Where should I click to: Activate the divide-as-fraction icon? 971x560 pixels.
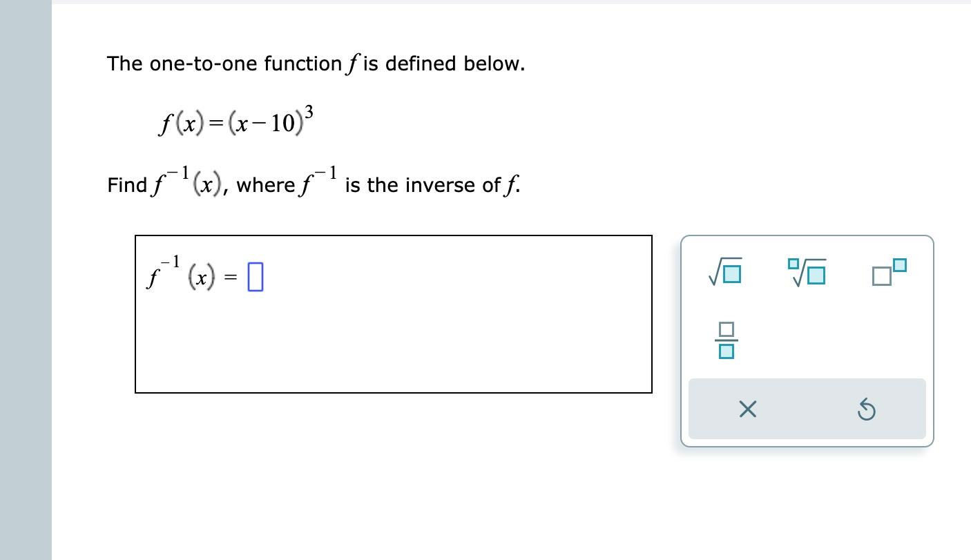coord(725,340)
